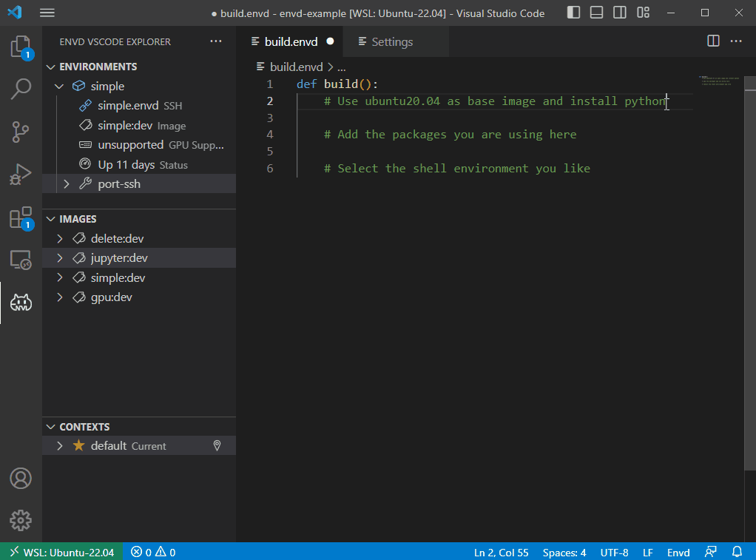
Task: Collapse the simple environment node
Action: [x=59, y=87]
